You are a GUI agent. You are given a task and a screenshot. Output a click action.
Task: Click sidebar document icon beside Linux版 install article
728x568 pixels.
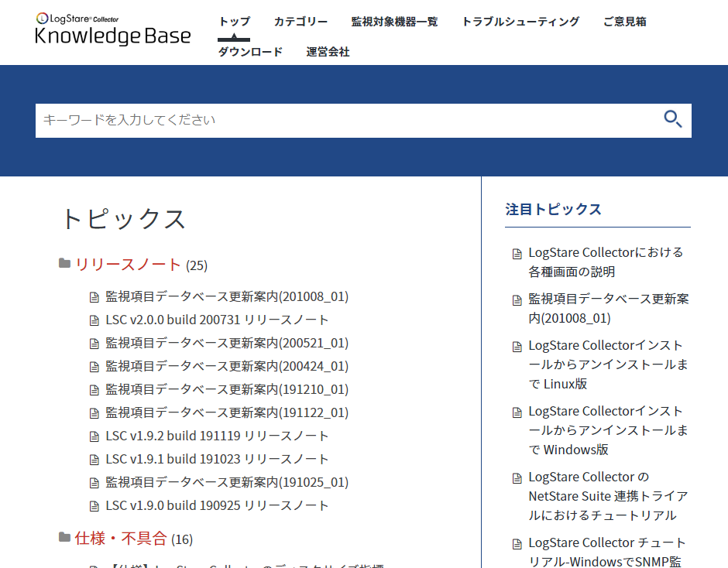pyautogui.click(x=517, y=347)
